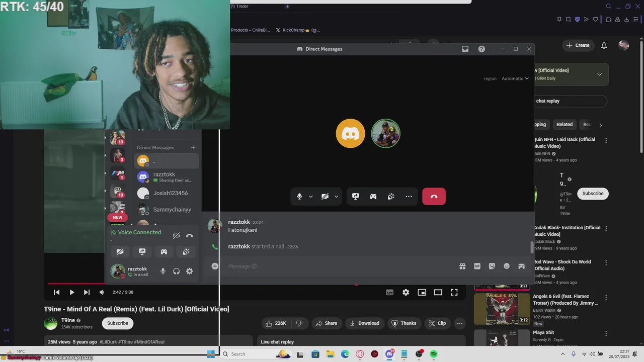Play the YouTube video
Viewport: 644px width, 362px height.
click(x=72, y=292)
